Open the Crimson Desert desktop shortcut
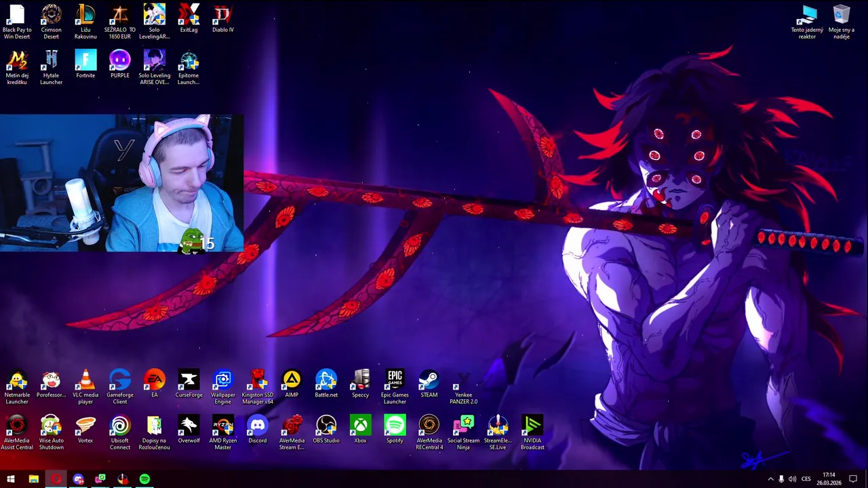Image resolution: width=868 pixels, height=488 pixels. [x=51, y=22]
